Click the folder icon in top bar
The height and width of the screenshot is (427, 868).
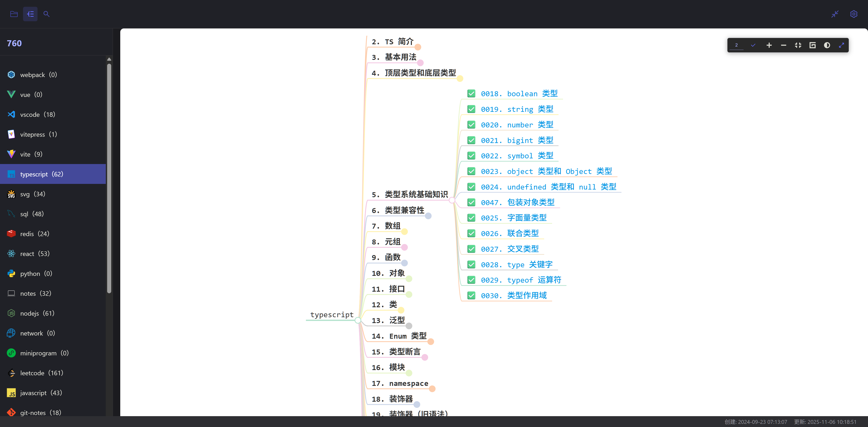point(14,14)
